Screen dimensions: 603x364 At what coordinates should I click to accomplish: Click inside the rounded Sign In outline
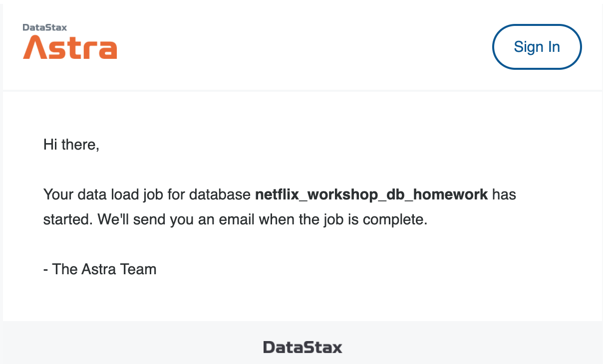pos(537,46)
